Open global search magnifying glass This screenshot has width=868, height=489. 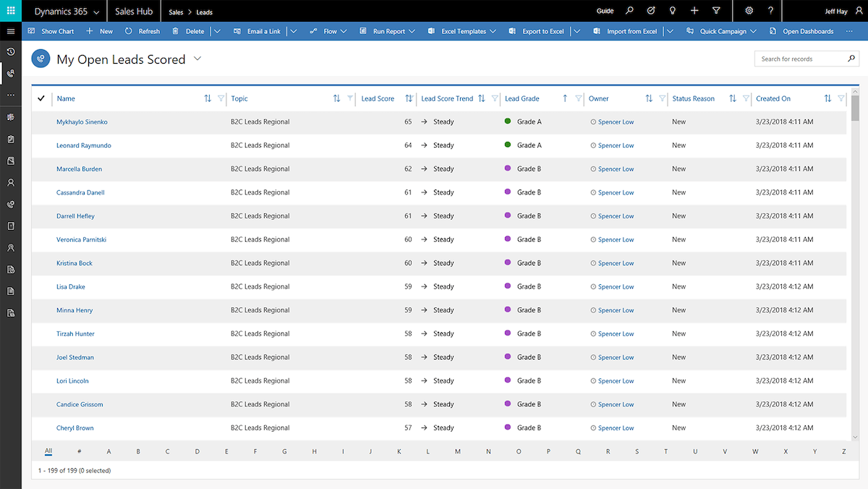point(630,10)
